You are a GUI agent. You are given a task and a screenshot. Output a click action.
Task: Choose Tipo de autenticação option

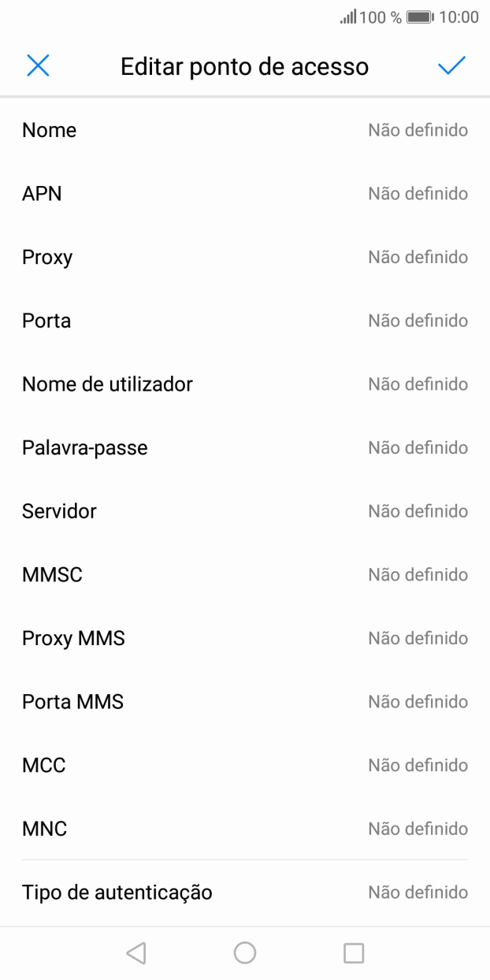point(245,893)
